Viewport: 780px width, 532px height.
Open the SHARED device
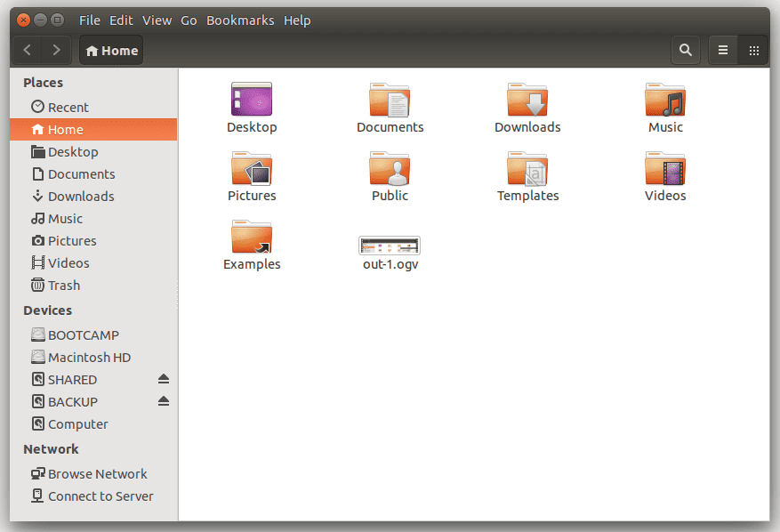[93, 380]
